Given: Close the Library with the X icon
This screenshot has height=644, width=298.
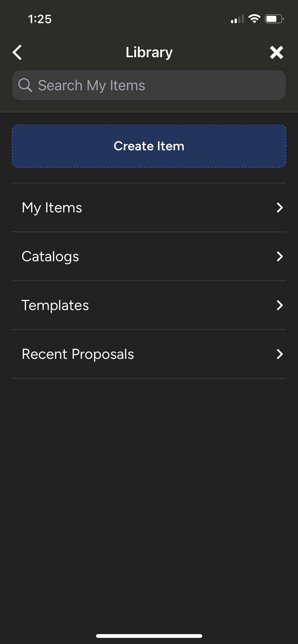Looking at the screenshot, I should click(x=276, y=53).
